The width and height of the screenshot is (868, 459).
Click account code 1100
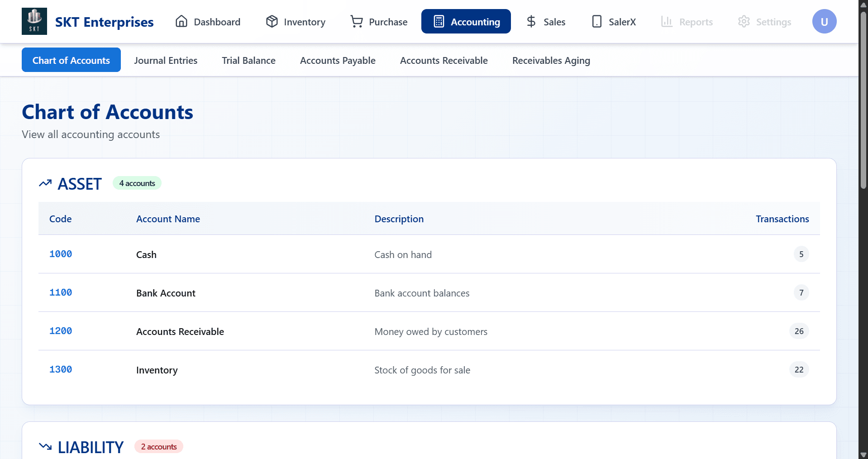(x=61, y=292)
